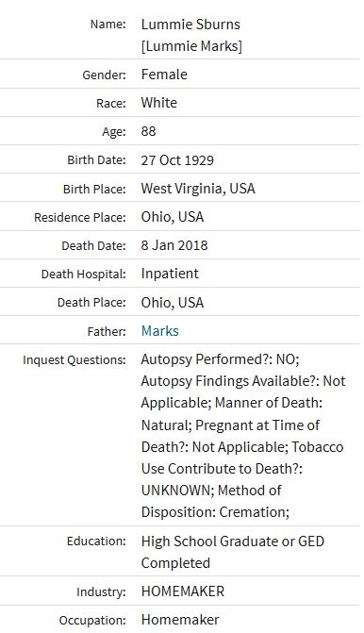
Task: Click the Autopsy Performed text line
Action: click(220, 359)
